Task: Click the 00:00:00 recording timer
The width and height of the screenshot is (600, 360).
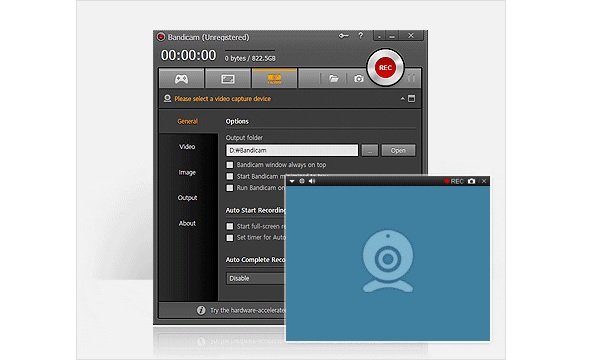Action: click(x=188, y=55)
